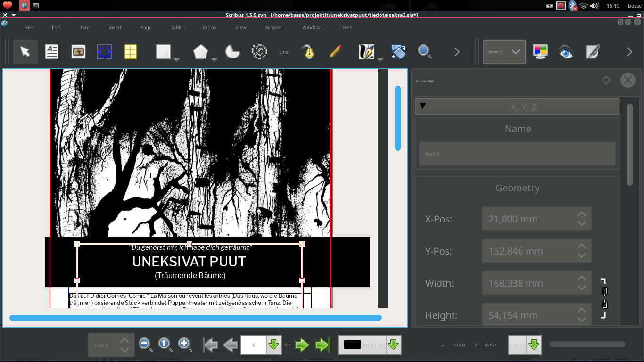
Task: Select the Text Frame tool
Action: click(51, 52)
